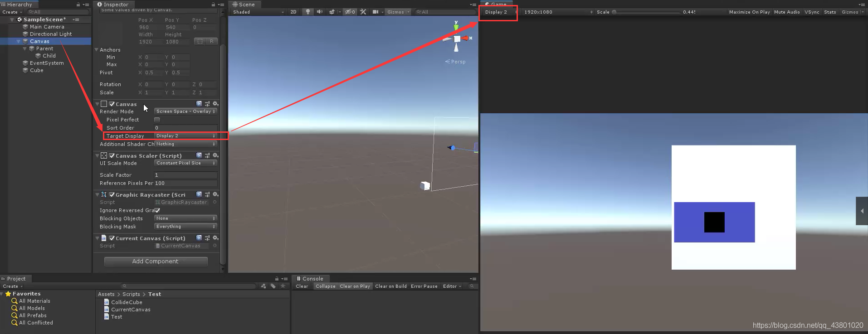Open Current Canvas script preset icon
This screenshot has width=868, height=334.
207,238
